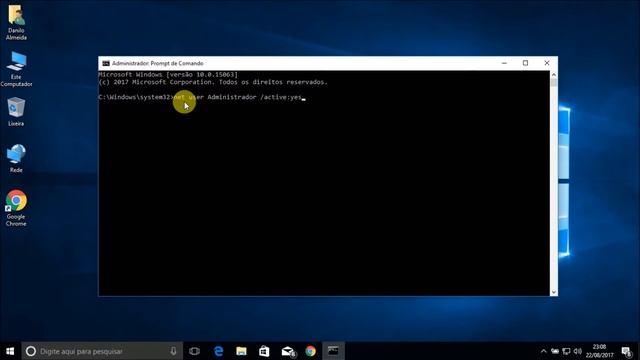Open File Explorer from the taskbar
640x360 pixels.
(x=241, y=351)
